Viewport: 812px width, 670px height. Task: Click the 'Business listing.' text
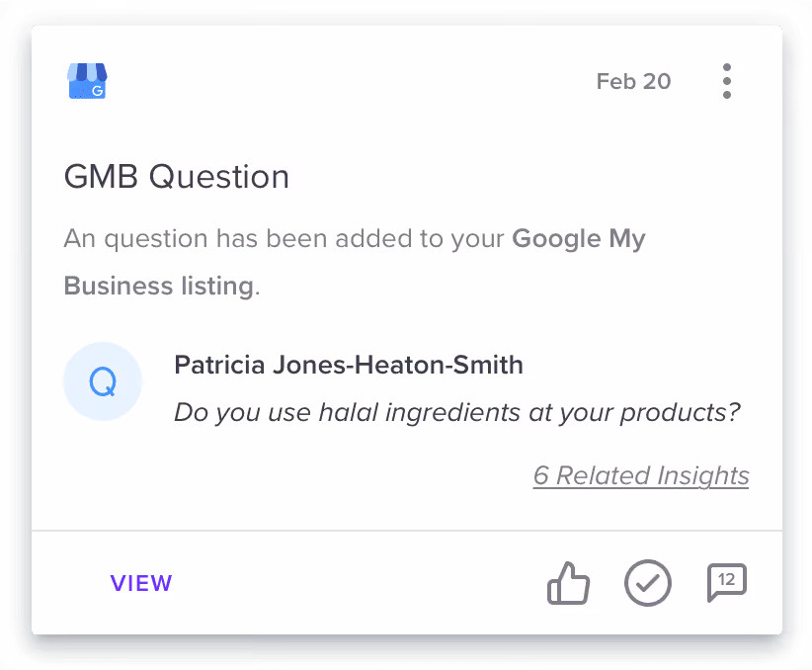[x=162, y=286]
